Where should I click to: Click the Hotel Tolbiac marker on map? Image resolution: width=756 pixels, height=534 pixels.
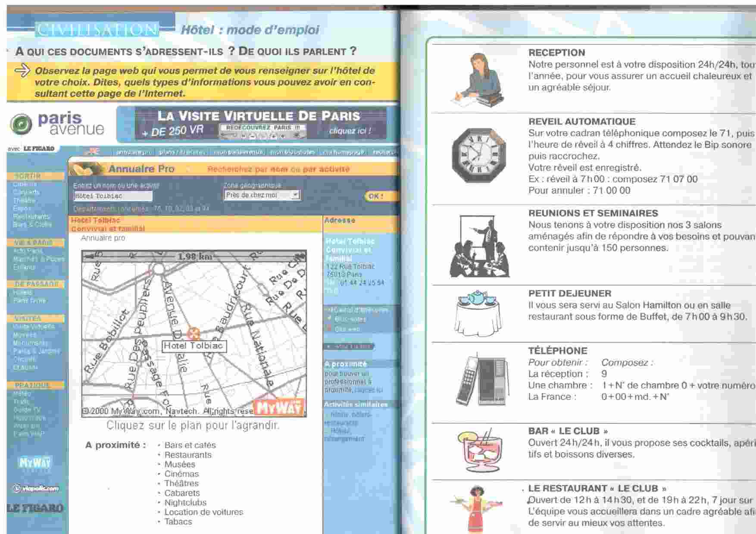(194, 334)
